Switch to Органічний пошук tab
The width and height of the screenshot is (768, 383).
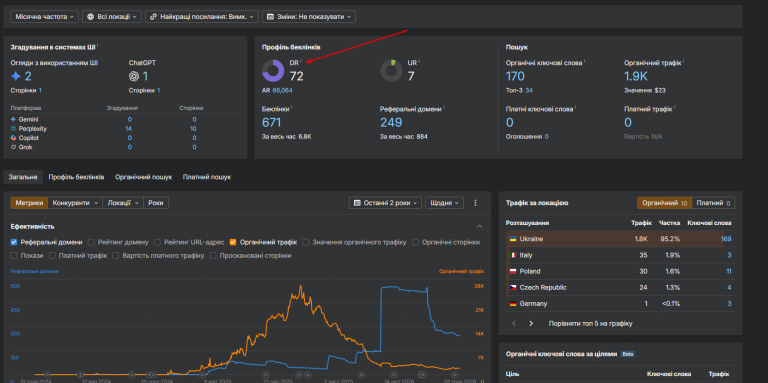pos(144,177)
